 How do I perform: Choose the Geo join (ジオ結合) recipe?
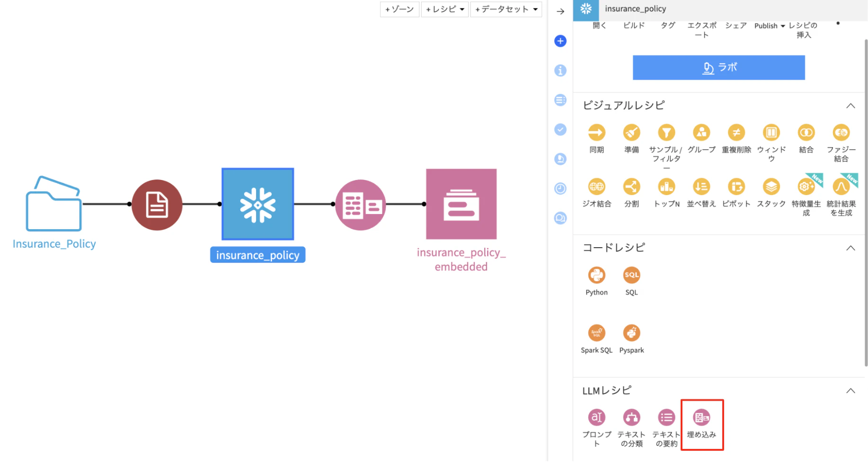point(596,187)
